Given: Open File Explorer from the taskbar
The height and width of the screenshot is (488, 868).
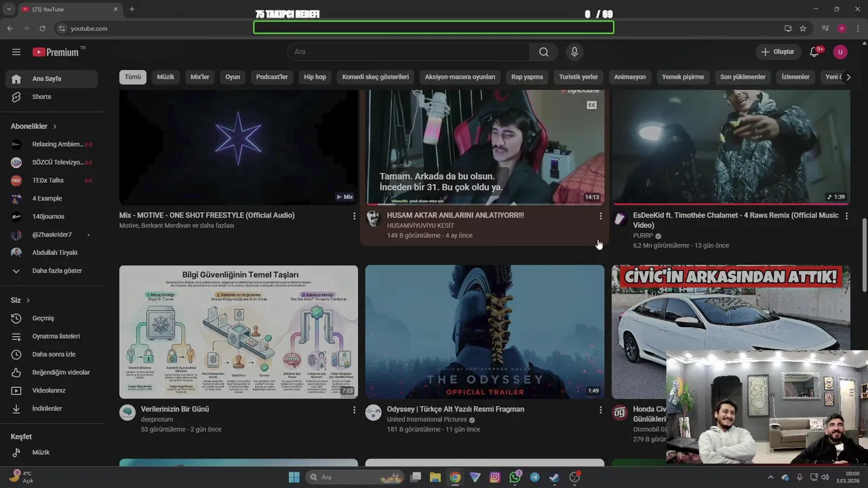Looking at the screenshot, I should (435, 477).
